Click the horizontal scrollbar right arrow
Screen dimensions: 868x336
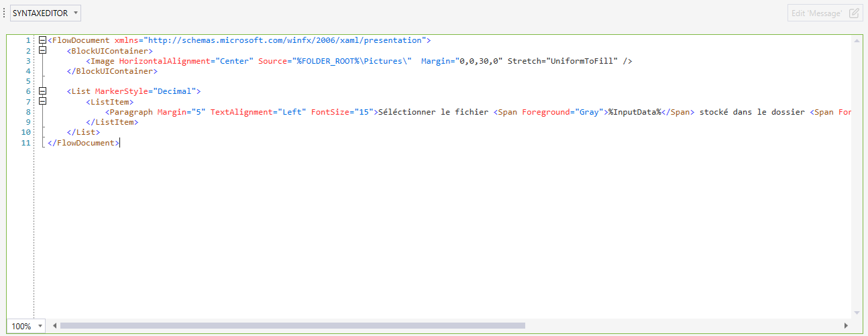pyautogui.click(x=847, y=326)
